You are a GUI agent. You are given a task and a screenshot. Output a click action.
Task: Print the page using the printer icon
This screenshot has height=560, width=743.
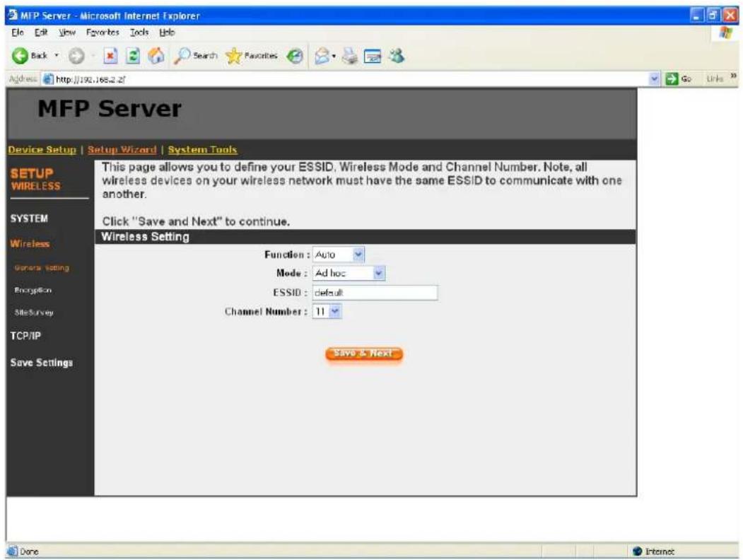pyautogui.click(x=350, y=56)
